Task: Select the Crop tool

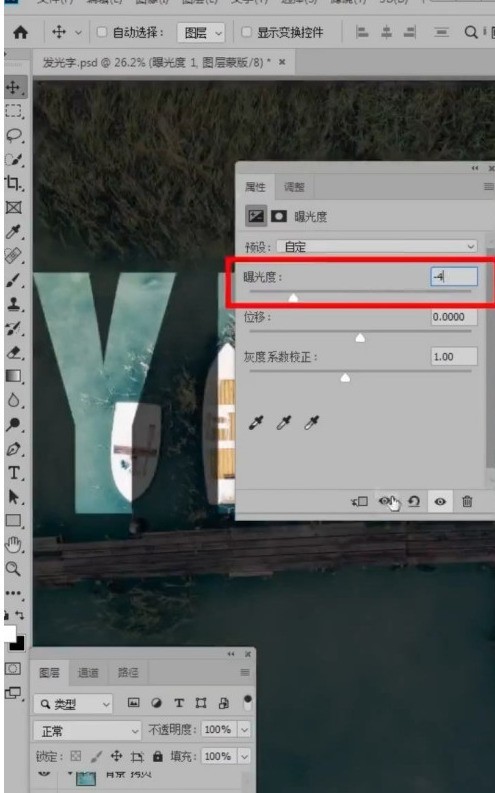Action: [13, 183]
